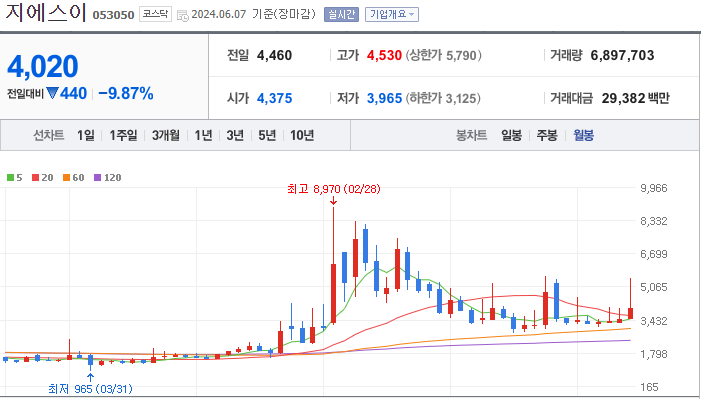Viewport: 701px width, 399px height.
Task: Click the 실시간 button
Action: (x=341, y=14)
